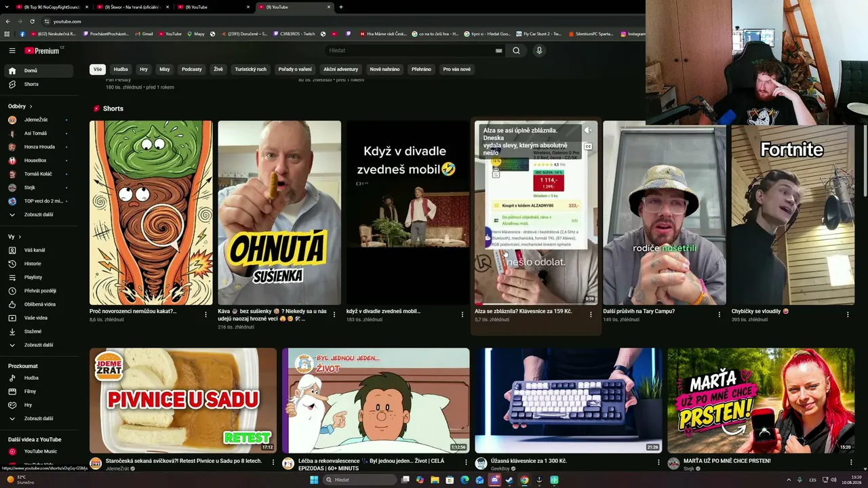Open the on-screen keyboard in search box
The width and height of the screenshot is (868, 488).
pos(499,51)
